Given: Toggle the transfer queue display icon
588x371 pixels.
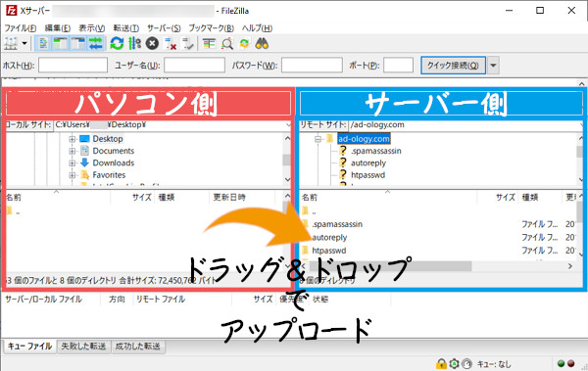Looking at the screenshot, I should (96, 44).
